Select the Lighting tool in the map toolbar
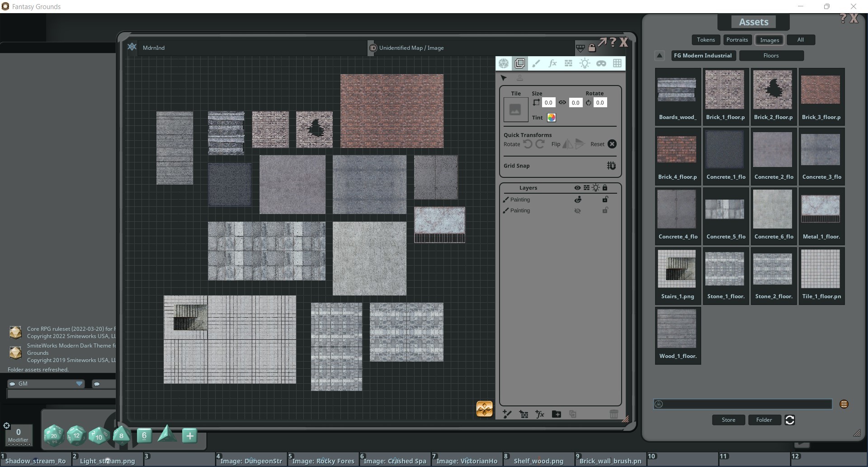 [x=585, y=63]
